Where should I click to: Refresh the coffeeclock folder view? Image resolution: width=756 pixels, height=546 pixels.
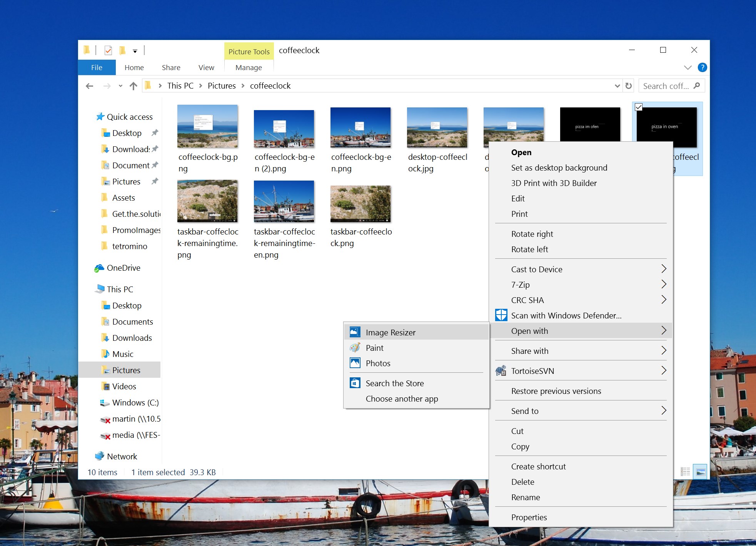tap(629, 85)
